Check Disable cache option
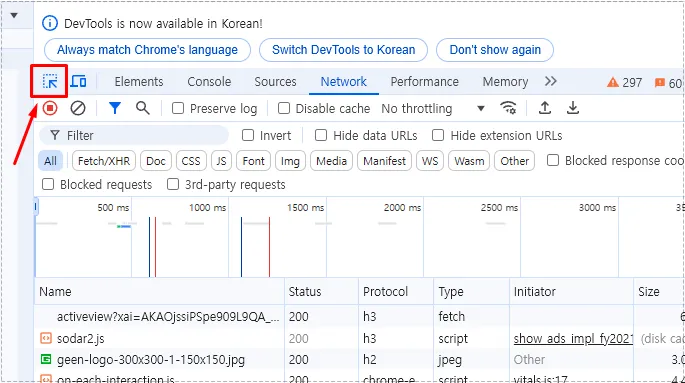Screen dimensions: 685x383 284,108
